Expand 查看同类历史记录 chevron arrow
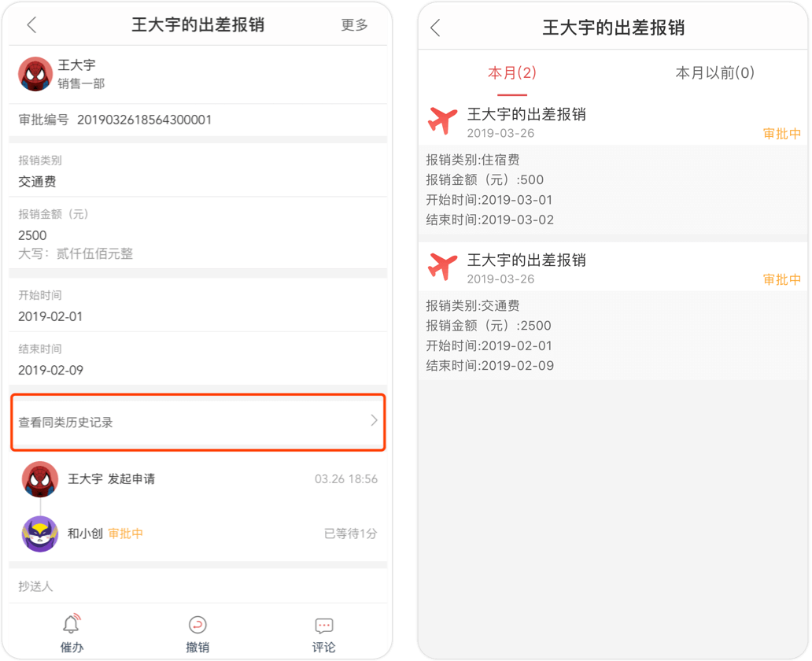Screen dimensions: 812x661 (x=374, y=420)
